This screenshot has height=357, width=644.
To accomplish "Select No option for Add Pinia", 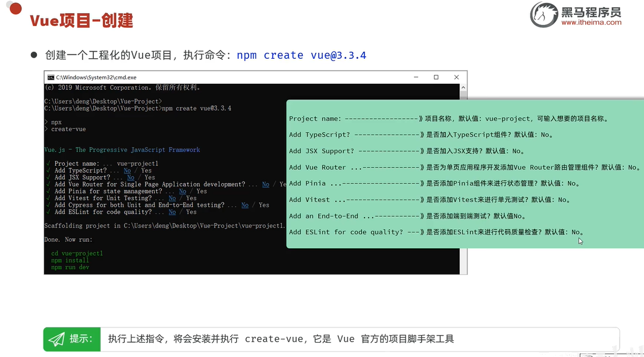I will point(183,191).
